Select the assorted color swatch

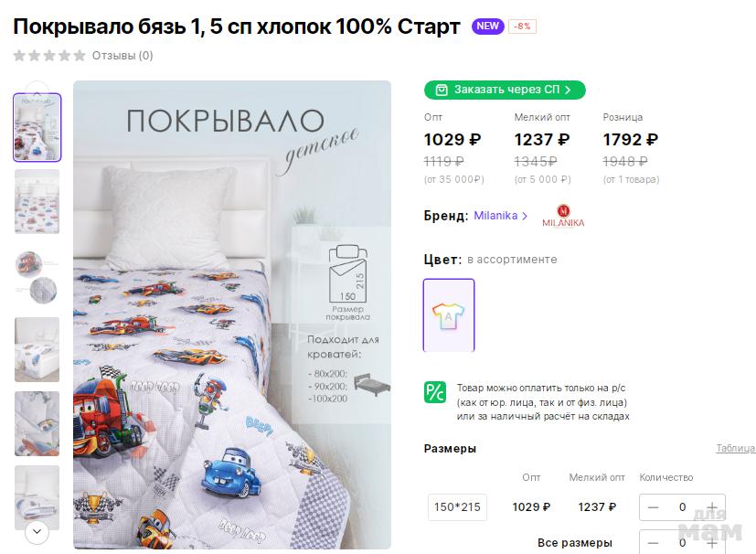[x=449, y=315]
